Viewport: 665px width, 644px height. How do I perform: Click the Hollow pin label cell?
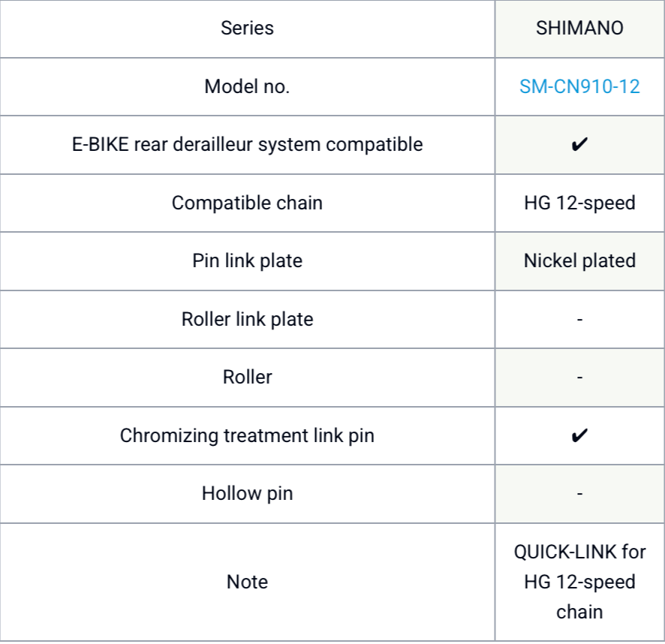click(247, 493)
